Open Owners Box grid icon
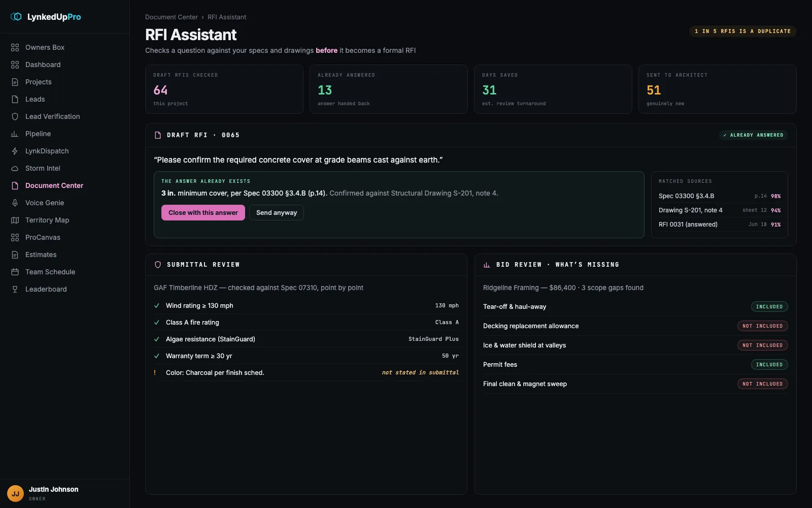 (x=15, y=47)
